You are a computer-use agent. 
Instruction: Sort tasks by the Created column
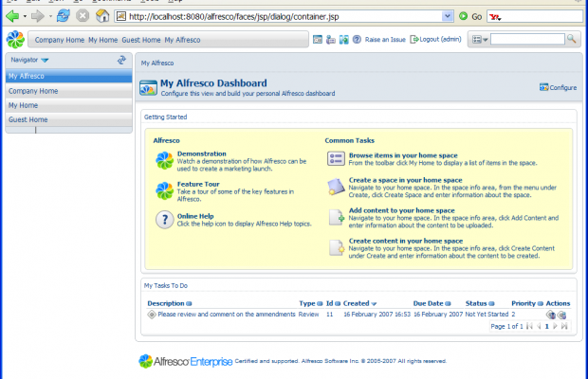coord(356,303)
